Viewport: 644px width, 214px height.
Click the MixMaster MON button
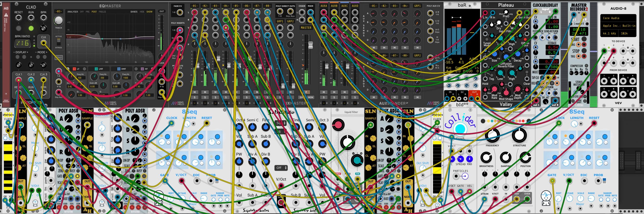[x=311, y=97]
